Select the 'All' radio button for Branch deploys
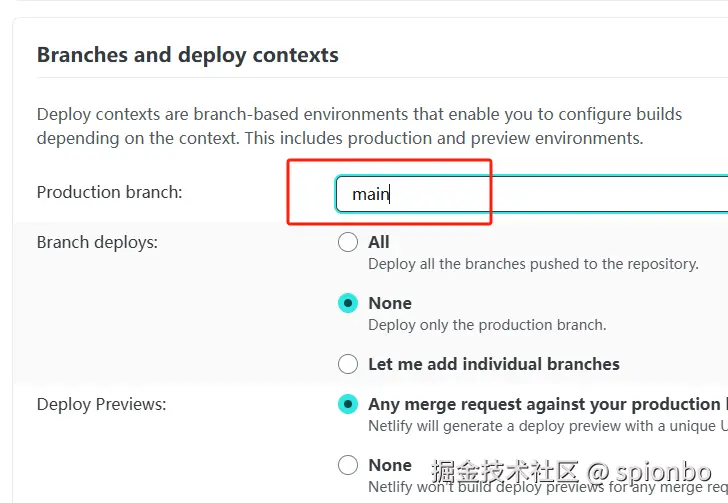Viewport: 728px width, 503px height. click(x=348, y=242)
